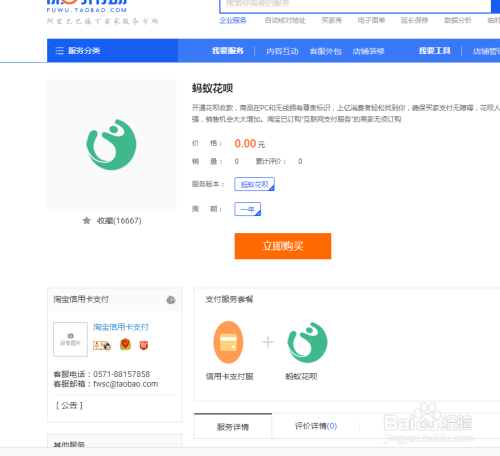Click the 淘宝信用卡支付 panel header title
Screen dimensions: 500x456
coord(81,299)
